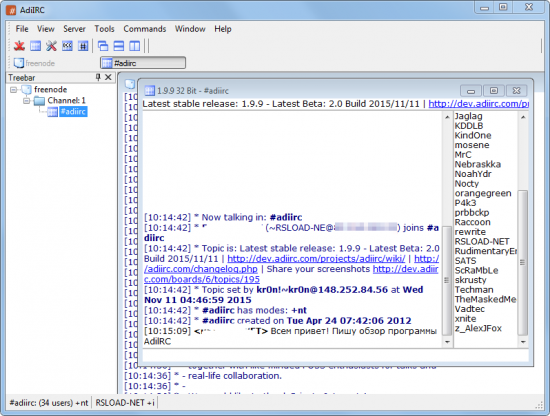Select user Raccoon in nick list
Viewport: 550px width, 416px height.
click(x=472, y=222)
